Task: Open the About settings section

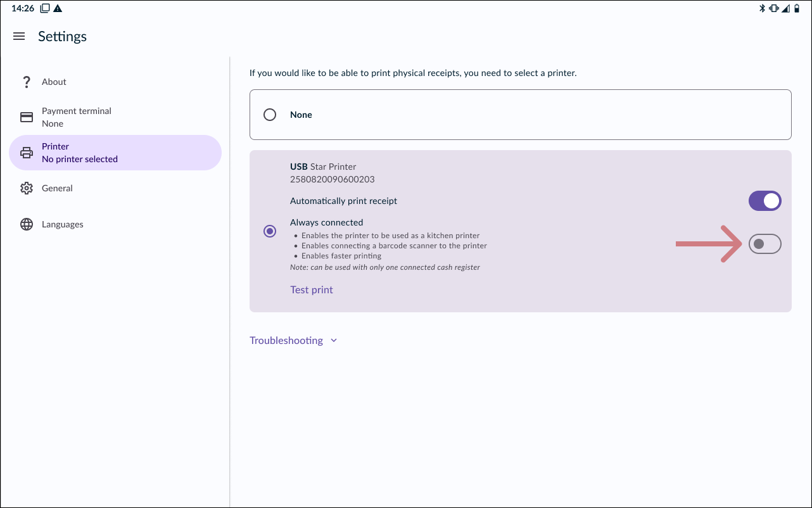Action: (x=115, y=82)
